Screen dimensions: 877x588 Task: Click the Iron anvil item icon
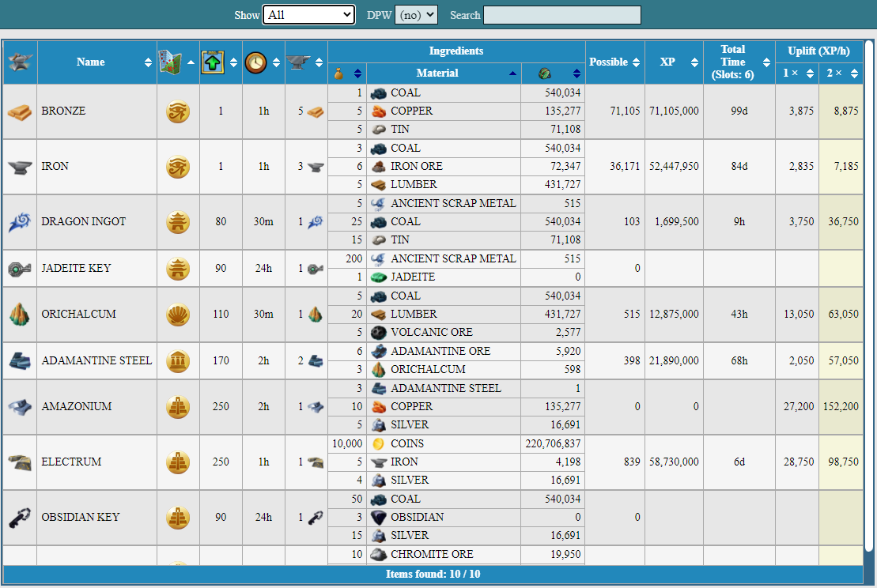click(20, 167)
